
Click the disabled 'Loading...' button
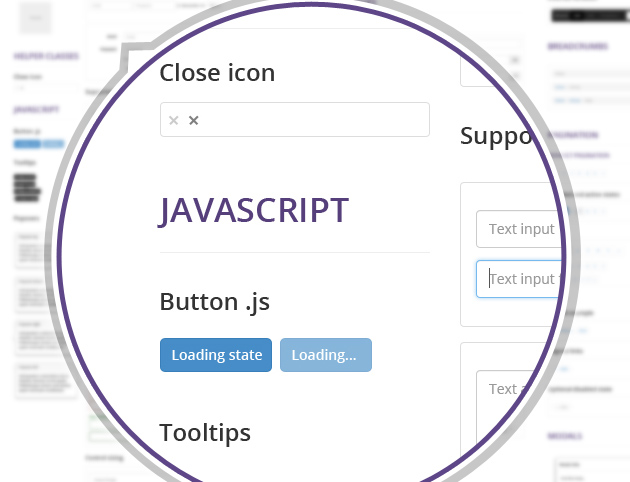click(326, 355)
